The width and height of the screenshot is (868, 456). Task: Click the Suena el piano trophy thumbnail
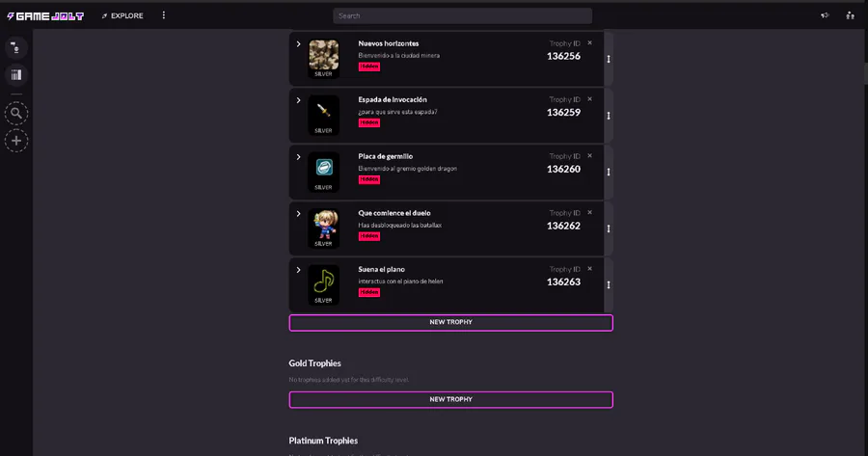pos(324,281)
